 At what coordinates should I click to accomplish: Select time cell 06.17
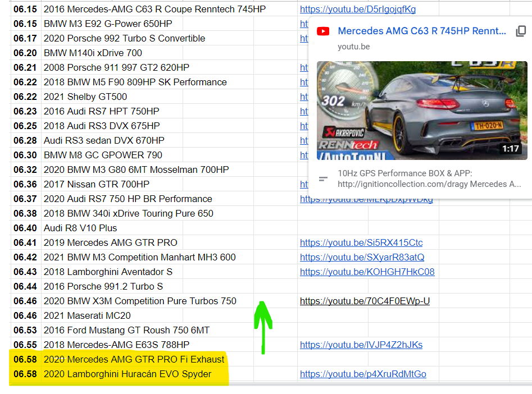(25, 38)
